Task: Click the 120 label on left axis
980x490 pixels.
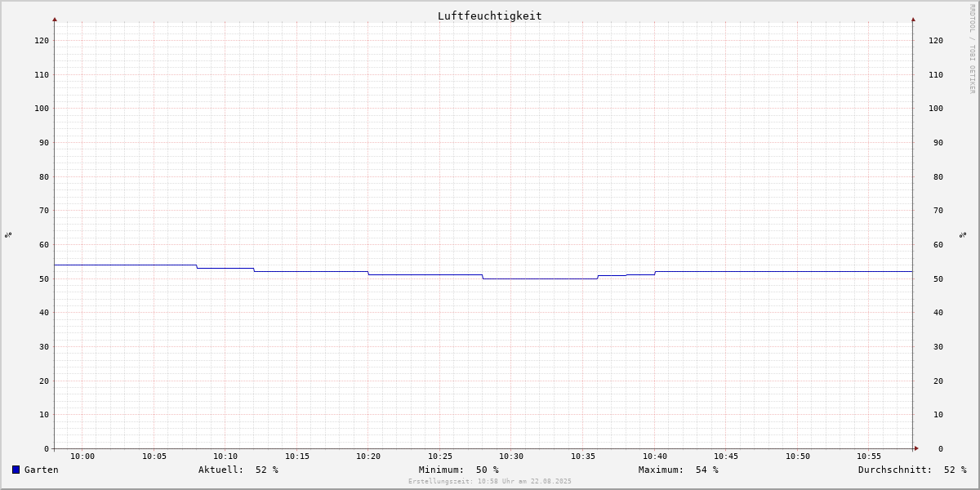Action: [x=42, y=40]
